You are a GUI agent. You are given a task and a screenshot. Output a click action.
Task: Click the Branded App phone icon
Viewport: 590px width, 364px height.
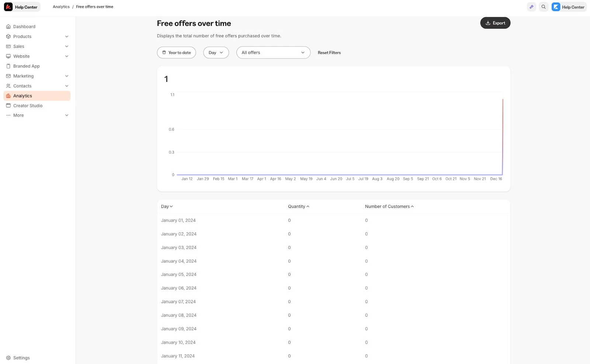8,66
